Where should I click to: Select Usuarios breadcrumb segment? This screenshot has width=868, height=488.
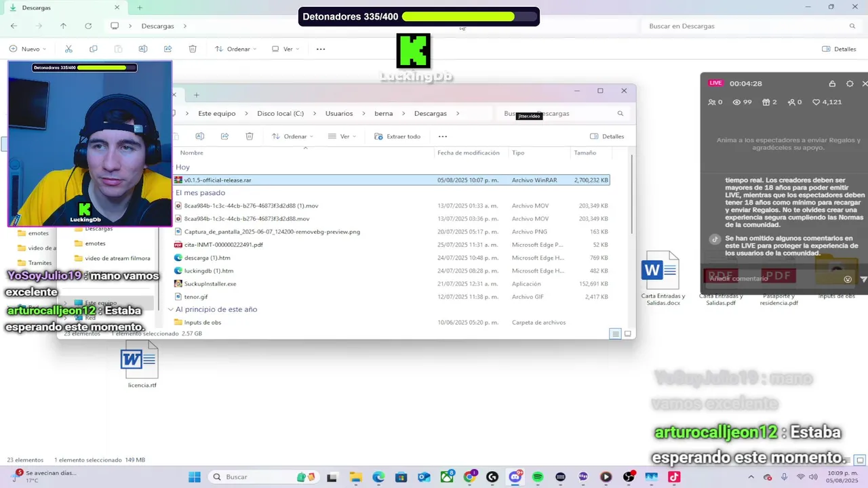(339, 114)
